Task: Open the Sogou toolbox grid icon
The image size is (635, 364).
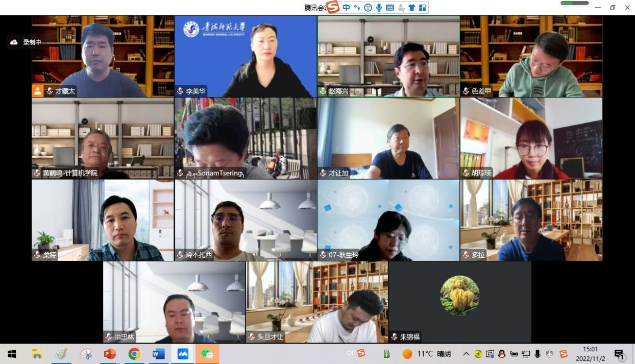Action: 422,8
